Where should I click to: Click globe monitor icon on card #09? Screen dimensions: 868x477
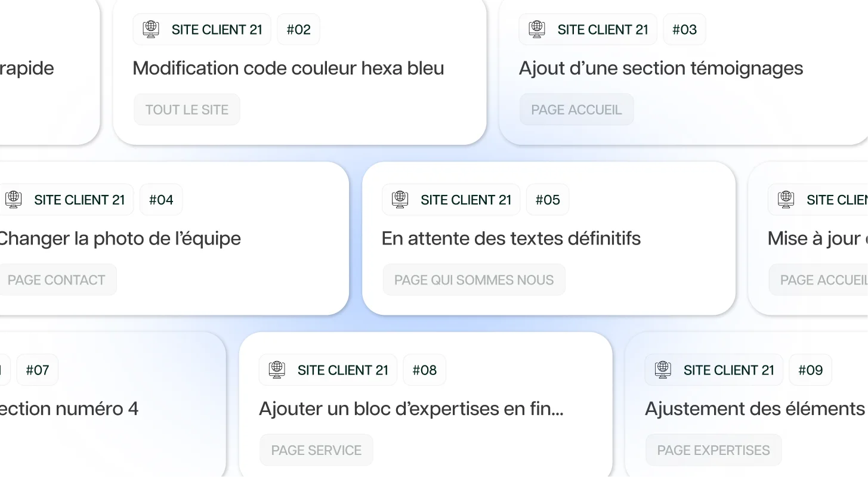pyautogui.click(x=663, y=370)
